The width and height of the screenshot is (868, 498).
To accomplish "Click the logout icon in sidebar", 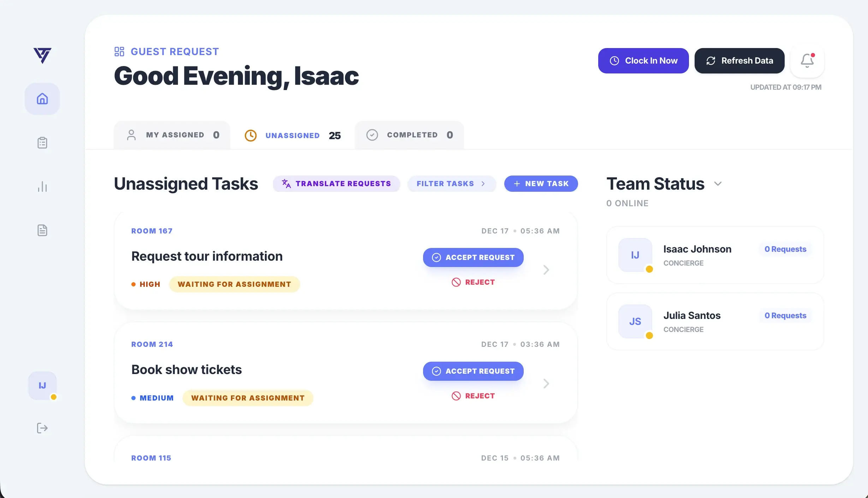I will coord(42,428).
